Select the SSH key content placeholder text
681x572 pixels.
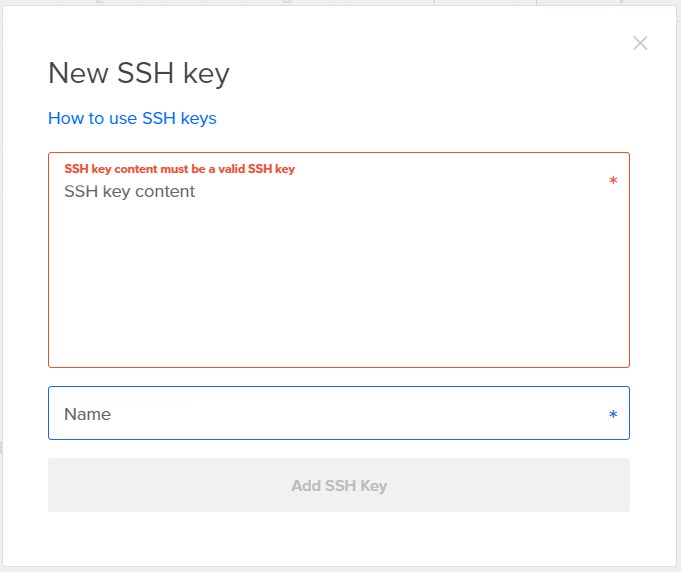coord(129,191)
